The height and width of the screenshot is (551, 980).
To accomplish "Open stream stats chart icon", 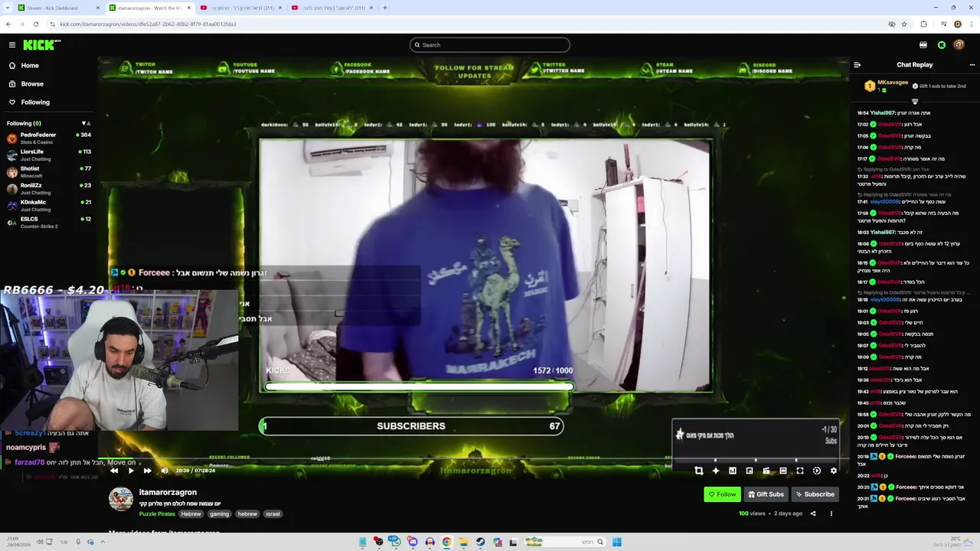I will tap(733, 471).
